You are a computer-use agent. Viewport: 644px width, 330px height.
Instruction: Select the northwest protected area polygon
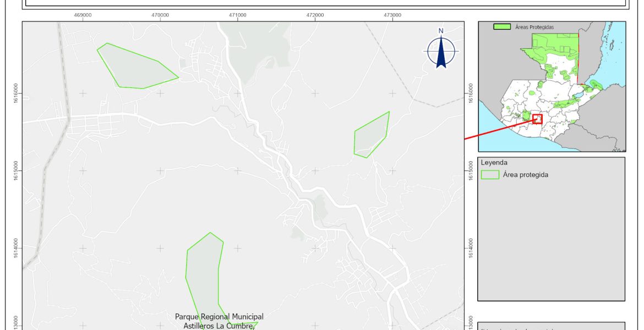(134, 67)
